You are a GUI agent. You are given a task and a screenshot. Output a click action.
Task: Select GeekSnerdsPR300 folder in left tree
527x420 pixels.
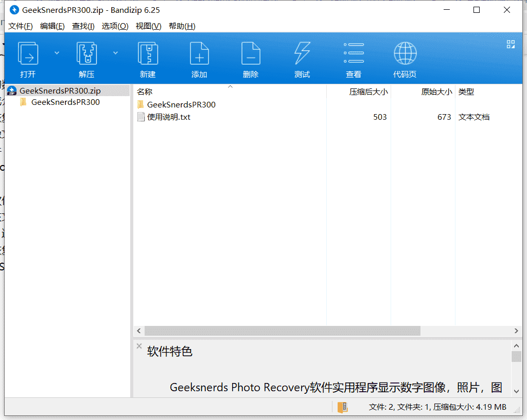coord(65,102)
